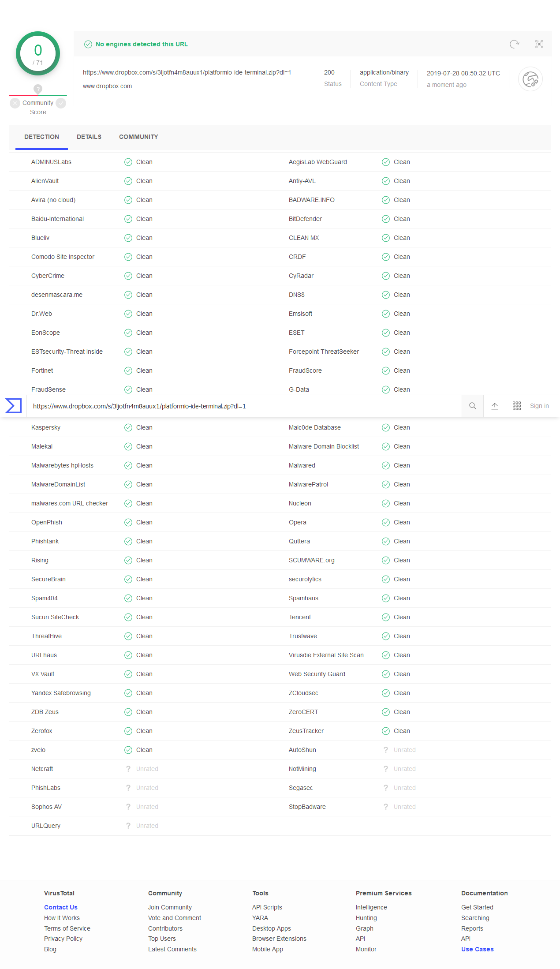
Task: Select the BitDefender row name
Action: (305, 219)
